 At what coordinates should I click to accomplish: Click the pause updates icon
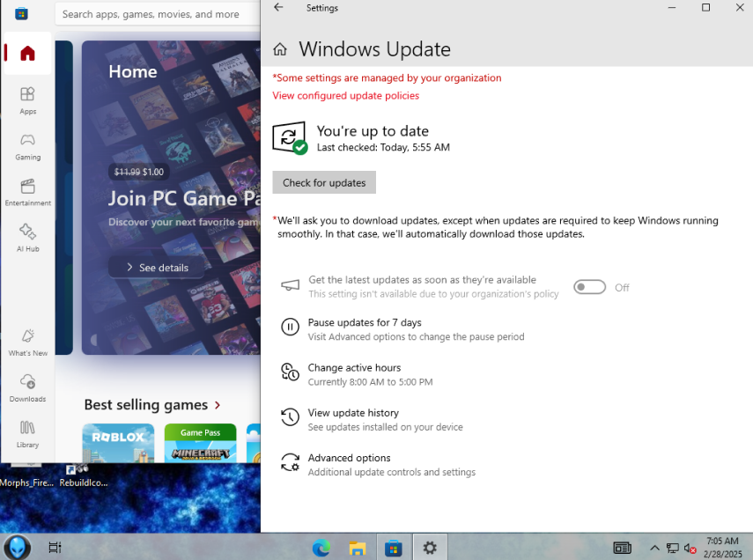coord(290,327)
